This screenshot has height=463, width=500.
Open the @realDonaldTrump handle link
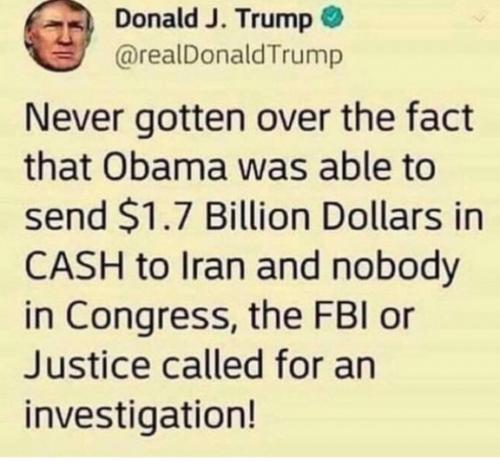coord(229,56)
